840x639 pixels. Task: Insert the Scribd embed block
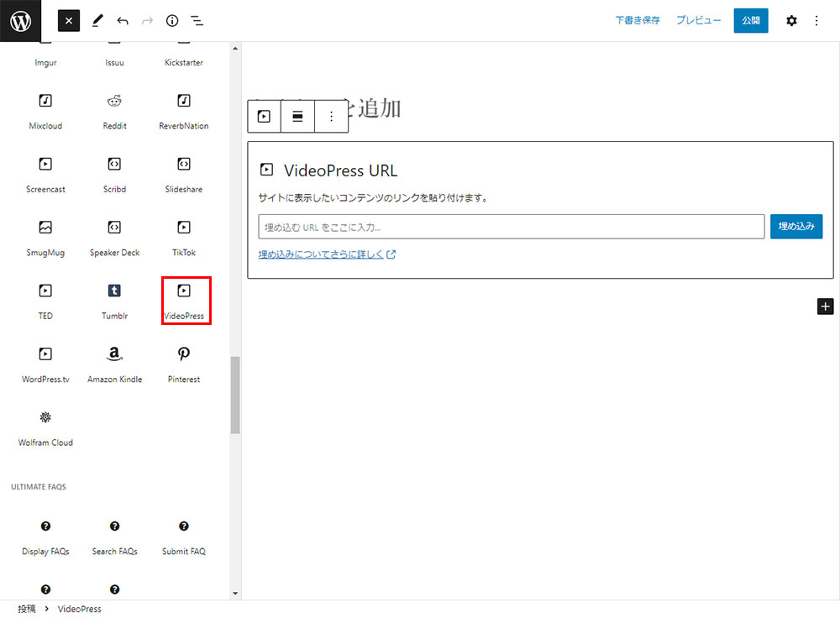114,175
